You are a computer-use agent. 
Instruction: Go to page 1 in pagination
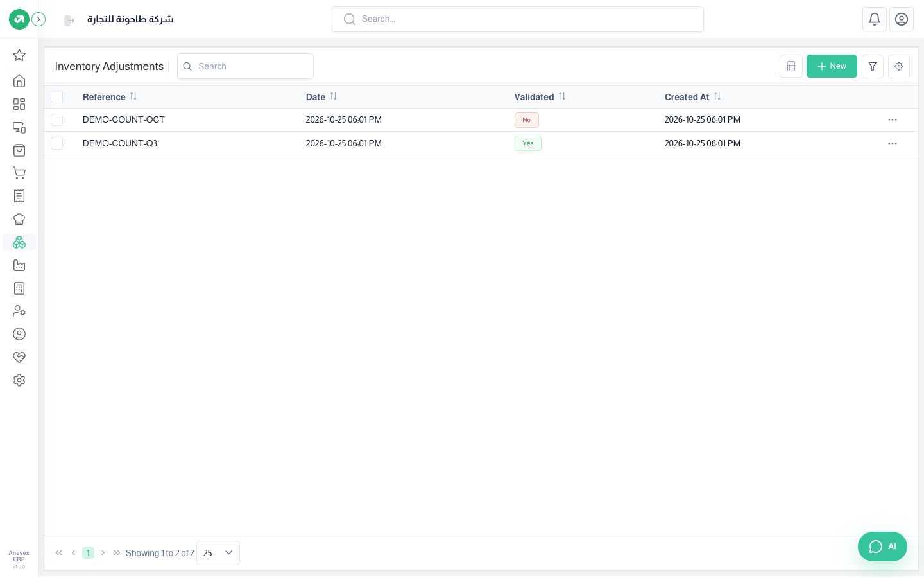point(88,553)
